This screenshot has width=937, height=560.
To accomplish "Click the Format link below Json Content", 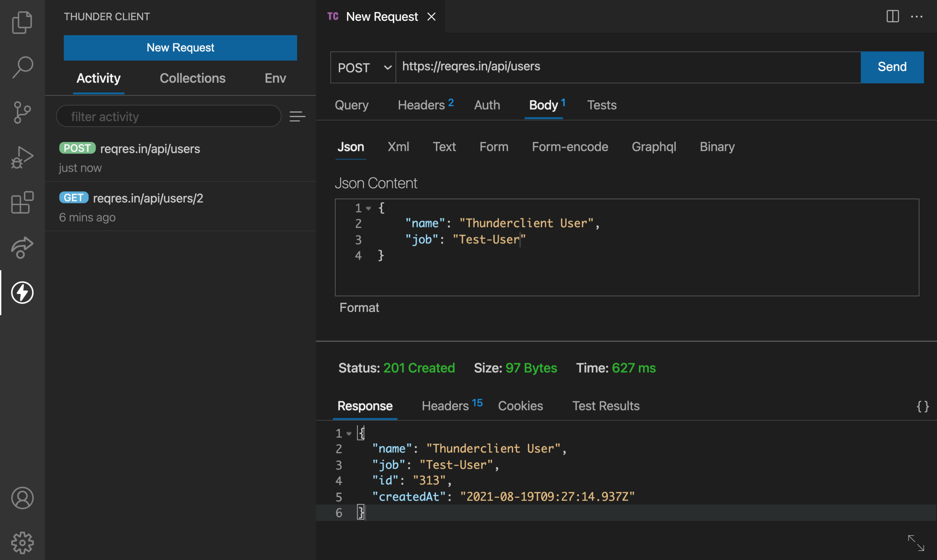I will tap(359, 308).
